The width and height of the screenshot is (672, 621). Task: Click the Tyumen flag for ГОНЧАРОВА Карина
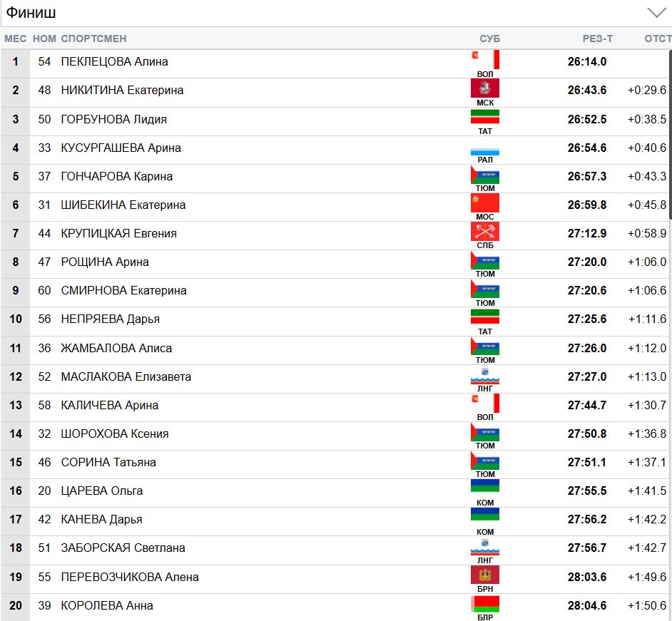(x=485, y=175)
